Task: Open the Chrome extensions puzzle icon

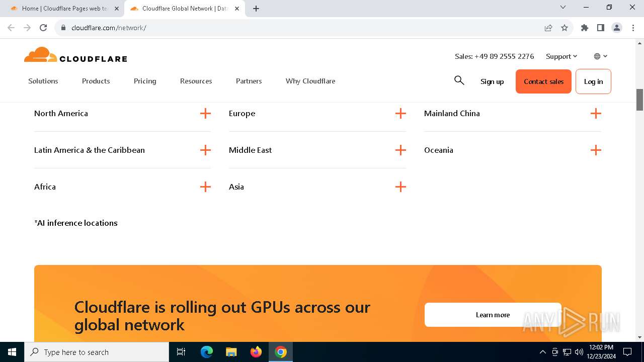Action: pos(585,28)
